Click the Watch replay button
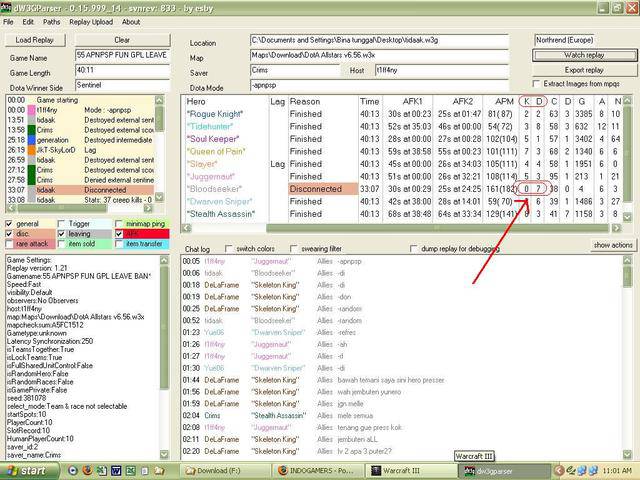This screenshot has height=480, width=640. click(584, 55)
